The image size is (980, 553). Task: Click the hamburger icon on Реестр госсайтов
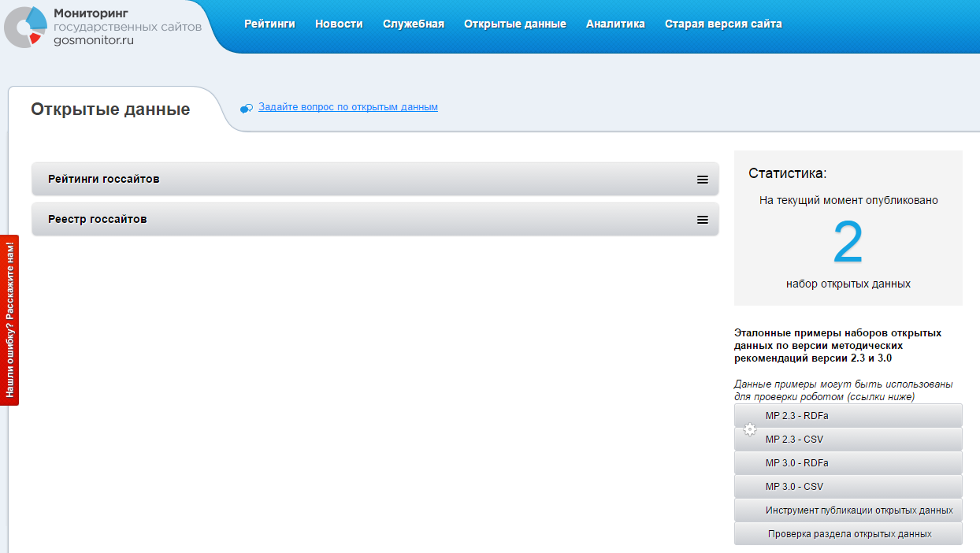pos(703,220)
